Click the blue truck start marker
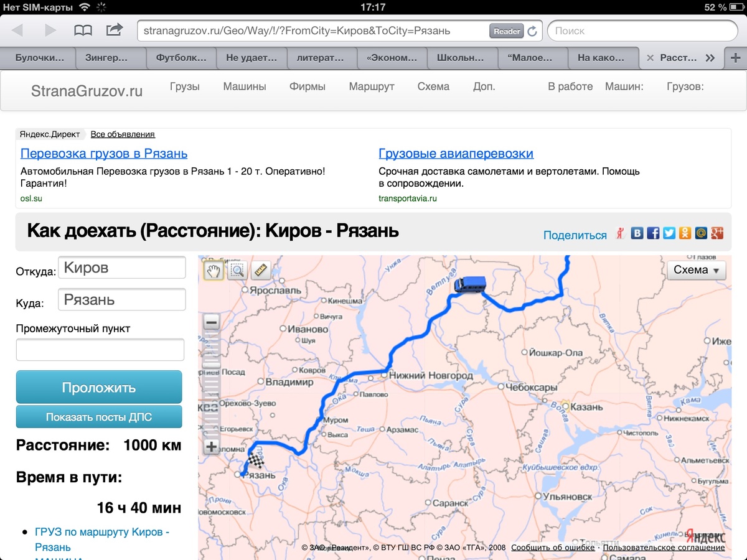The image size is (747, 560). click(x=470, y=284)
